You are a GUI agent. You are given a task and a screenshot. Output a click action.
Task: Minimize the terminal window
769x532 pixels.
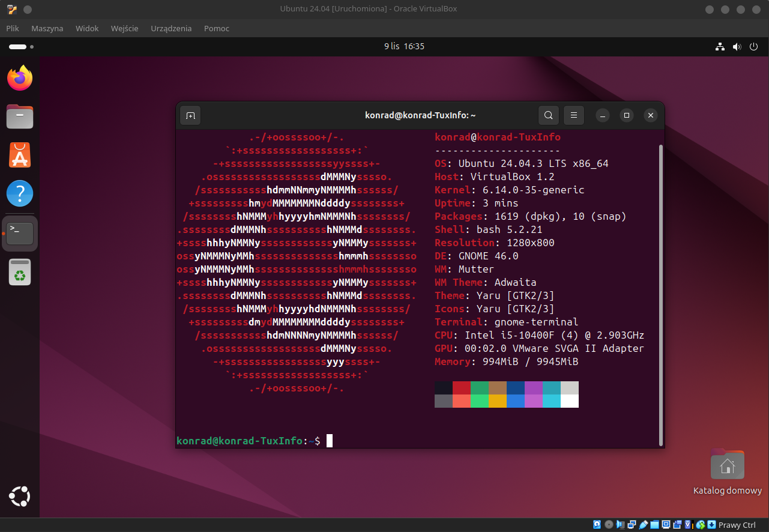pos(603,115)
